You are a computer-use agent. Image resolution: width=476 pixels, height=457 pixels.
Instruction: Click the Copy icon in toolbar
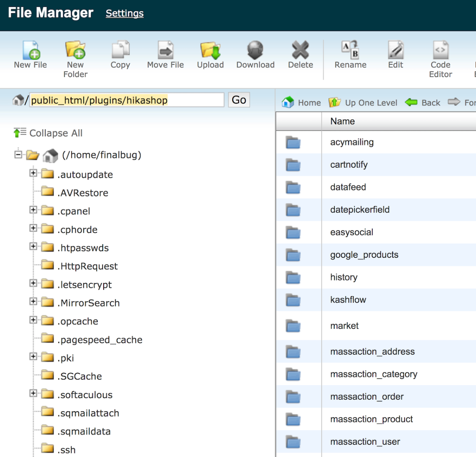tap(120, 50)
